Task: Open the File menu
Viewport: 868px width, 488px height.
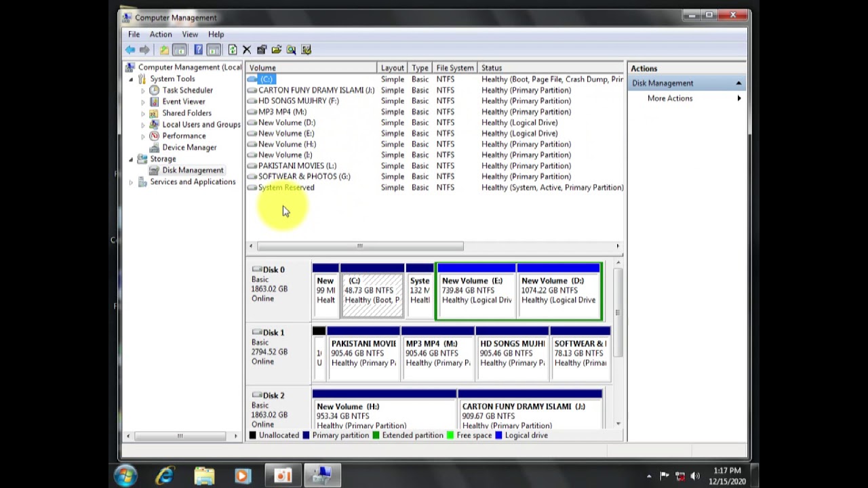Action: click(134, 35)
